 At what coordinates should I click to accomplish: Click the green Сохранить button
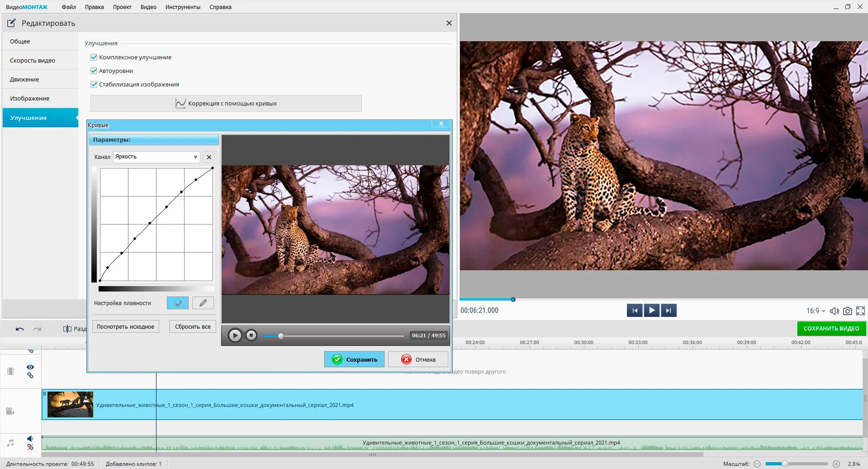pyautogui.click(x=354, y=359)
